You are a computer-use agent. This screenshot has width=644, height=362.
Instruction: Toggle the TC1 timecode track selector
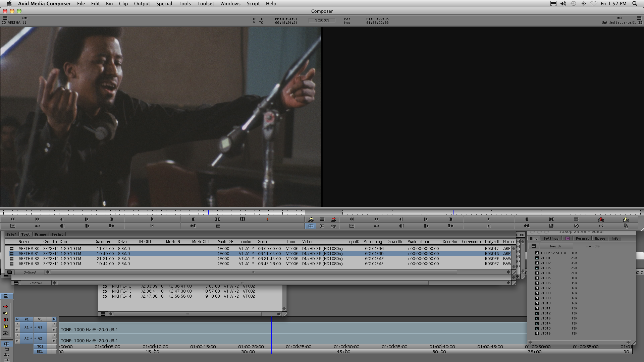click(x=40, y=347)
